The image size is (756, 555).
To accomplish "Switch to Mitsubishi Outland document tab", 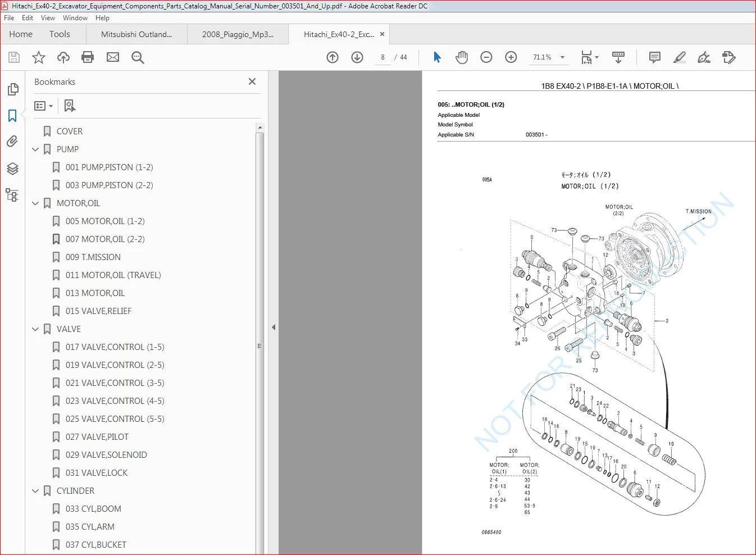I will (x=136, y=34).
